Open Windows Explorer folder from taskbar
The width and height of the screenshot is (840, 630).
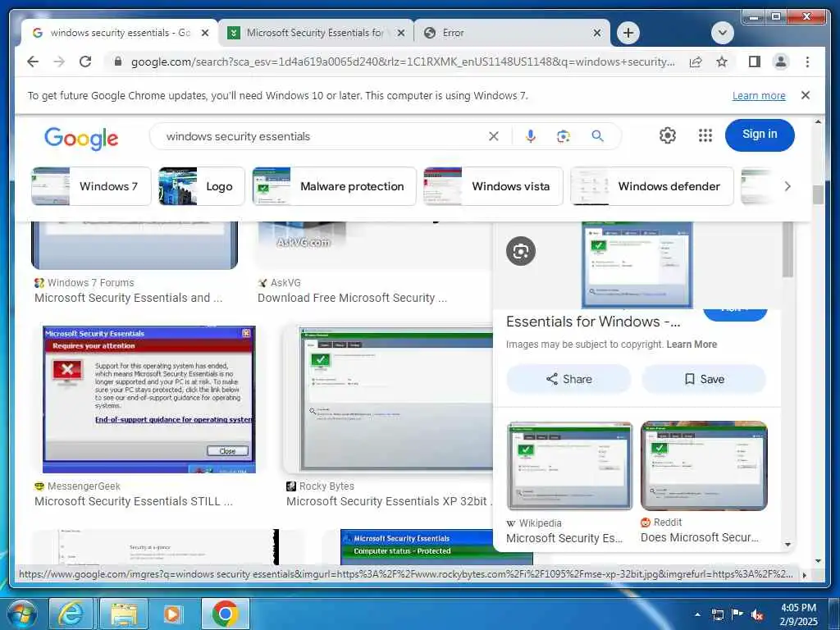123,614
